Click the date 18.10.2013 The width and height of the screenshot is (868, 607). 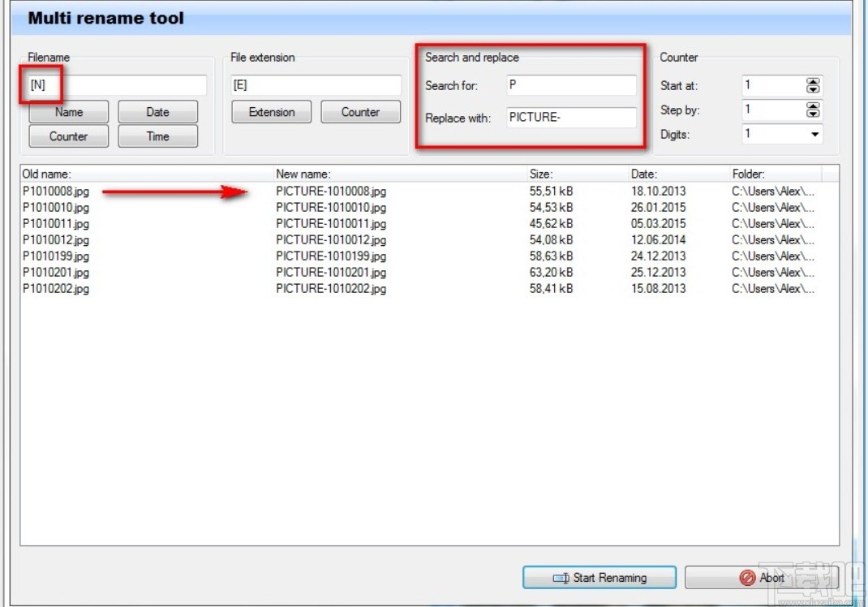[x=658, y=192]
